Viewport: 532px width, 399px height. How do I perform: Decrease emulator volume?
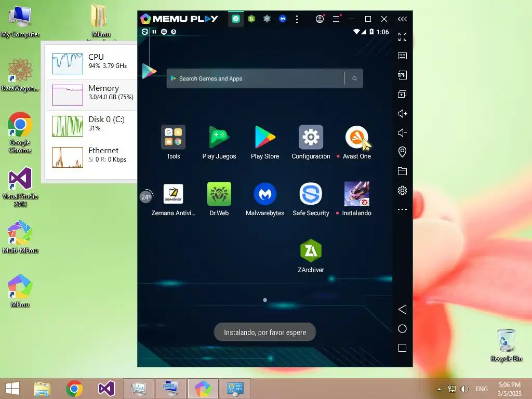(402, 132)
